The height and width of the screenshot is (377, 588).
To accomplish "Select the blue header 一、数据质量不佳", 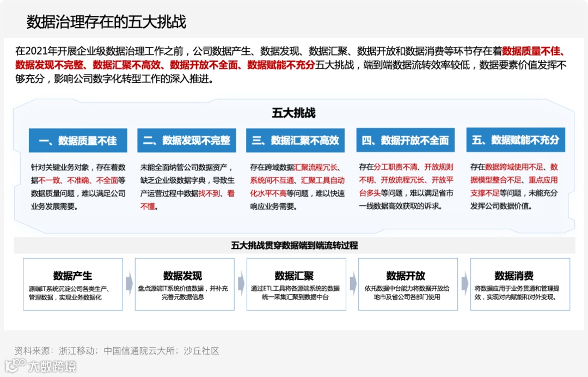I will coord(78,141).
